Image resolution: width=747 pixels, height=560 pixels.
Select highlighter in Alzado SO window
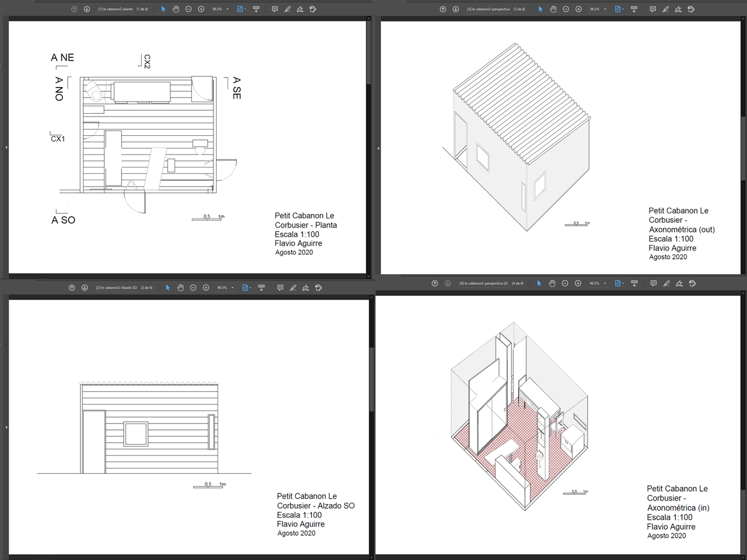pos(293,288)
